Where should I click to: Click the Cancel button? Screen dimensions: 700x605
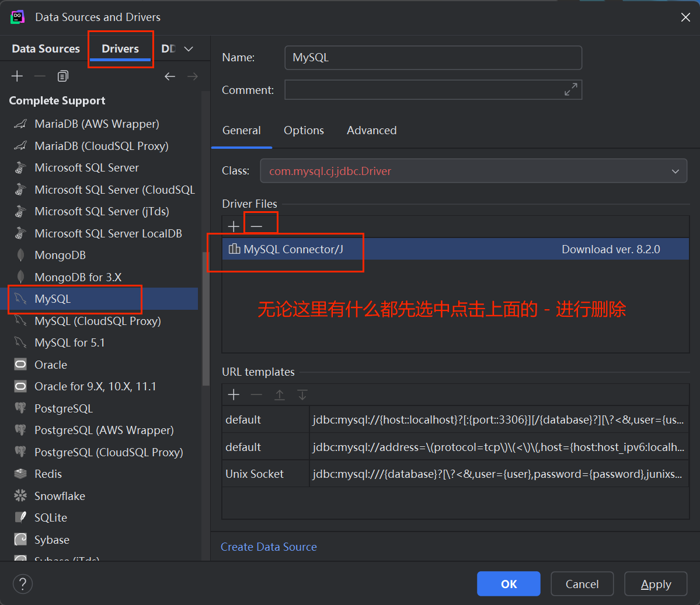pyautogui.click(x=581, y=583)
